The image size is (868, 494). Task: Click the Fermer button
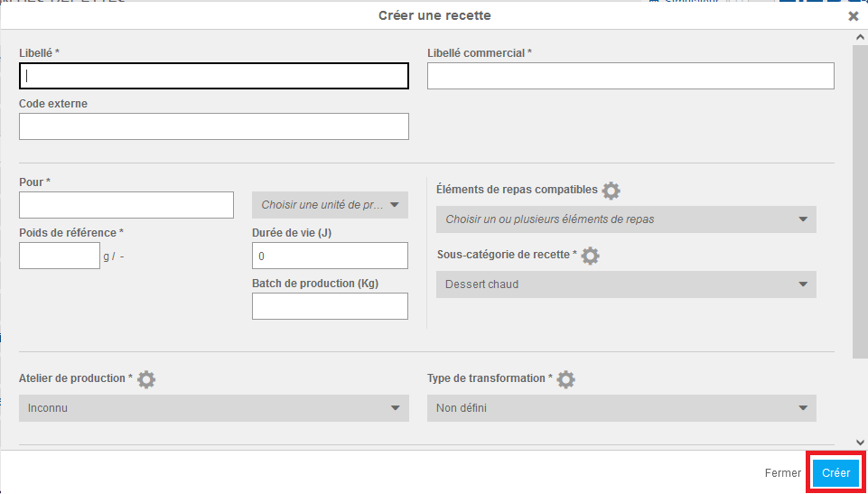tap(782, 473)
